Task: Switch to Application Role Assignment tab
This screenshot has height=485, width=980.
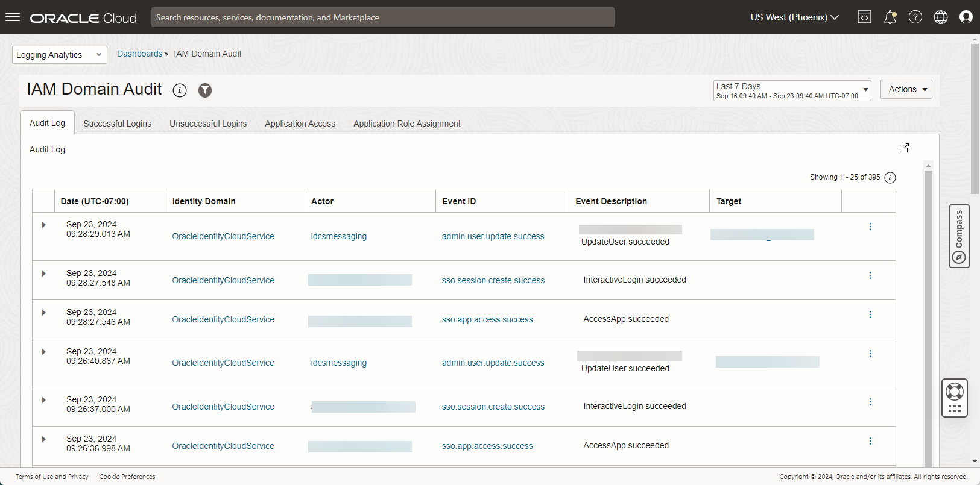Action: click(406, 124)
